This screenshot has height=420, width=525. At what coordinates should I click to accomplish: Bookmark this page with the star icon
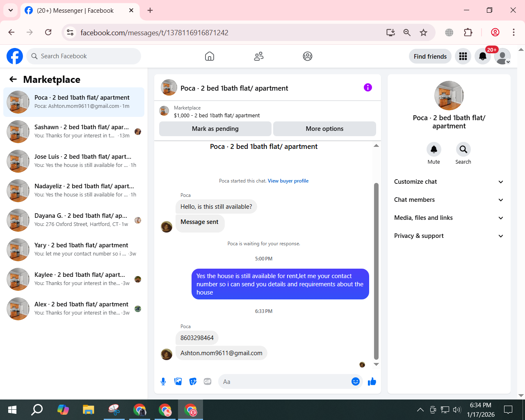pyautogui.click(x=424, y=32)
